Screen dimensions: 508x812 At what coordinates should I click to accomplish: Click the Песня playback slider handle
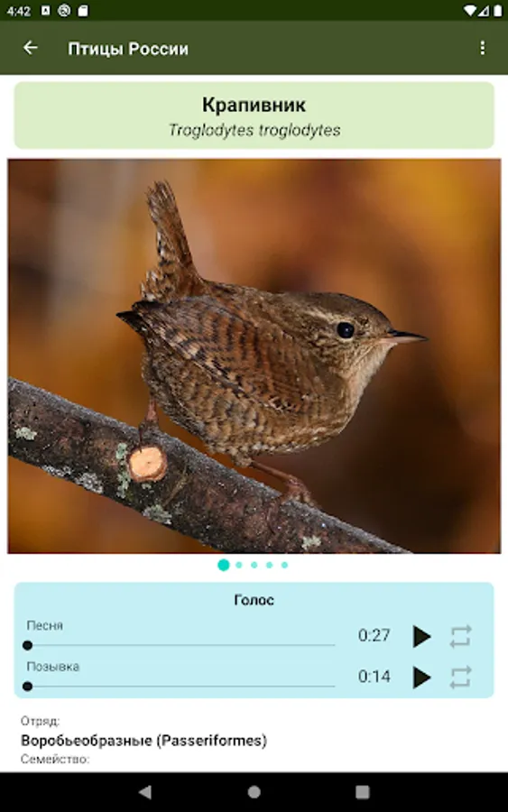coord(28,645)
